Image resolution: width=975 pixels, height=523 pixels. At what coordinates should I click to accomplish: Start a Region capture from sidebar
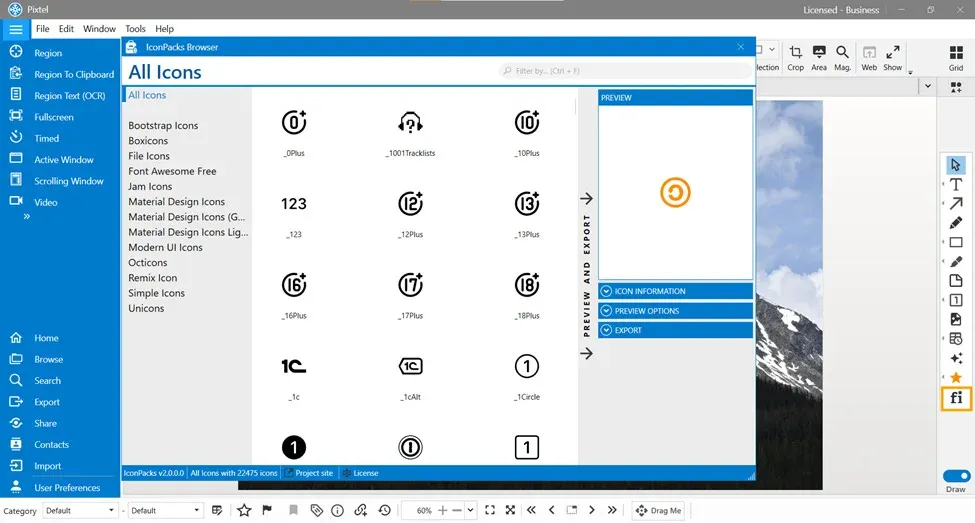(48, 53)
